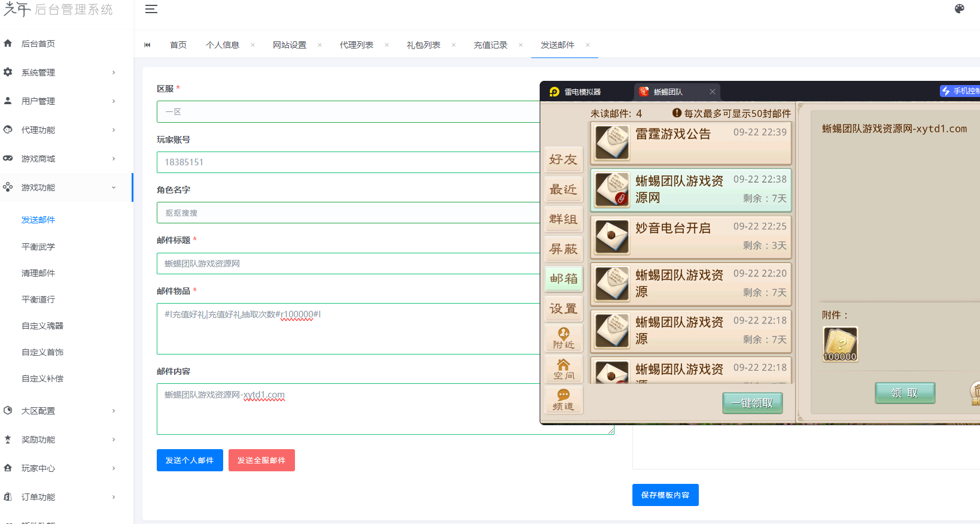Click the 100000 attachment item icon
Screen dimensions: 980x524
click(x=840, y=344)
